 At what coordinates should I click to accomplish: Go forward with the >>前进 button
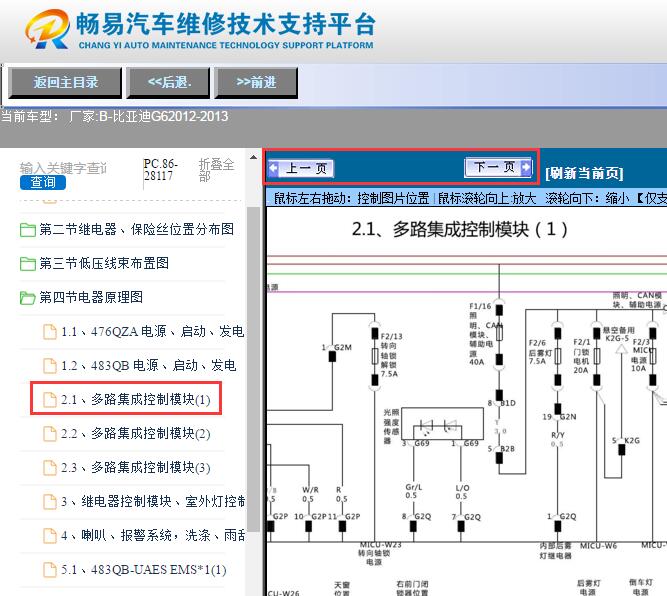click(x=257, y=82)
